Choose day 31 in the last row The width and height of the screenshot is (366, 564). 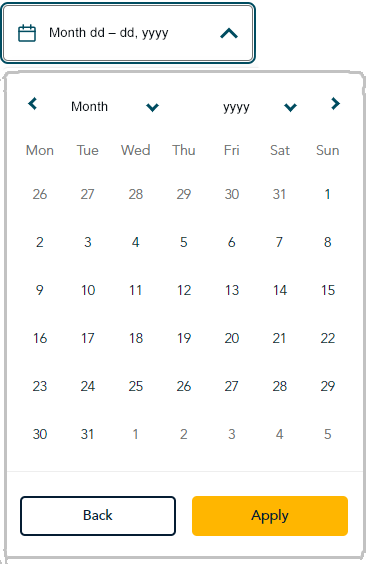(x=88, y=434)
